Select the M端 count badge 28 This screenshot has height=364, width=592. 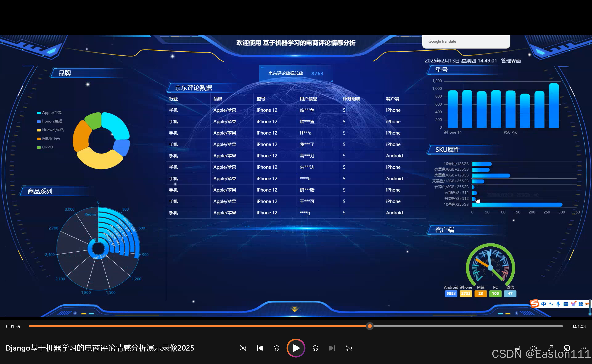(x=480, y=293)
